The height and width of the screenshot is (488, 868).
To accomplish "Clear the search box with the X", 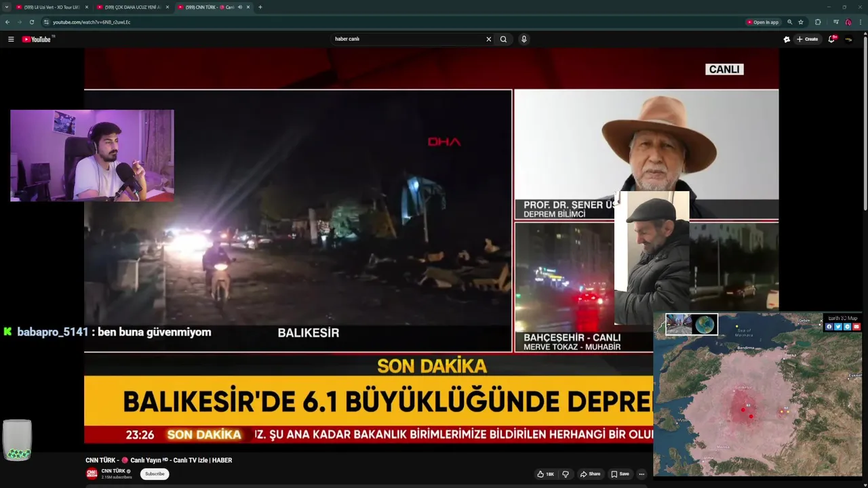I will click(x=488, y=39).
